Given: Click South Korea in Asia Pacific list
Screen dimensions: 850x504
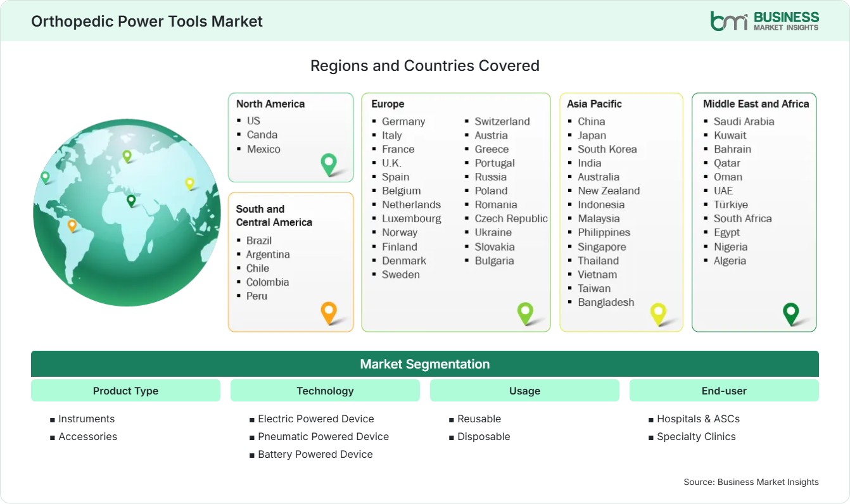Looking at the screenshot, I should click(x=607, y=149).
